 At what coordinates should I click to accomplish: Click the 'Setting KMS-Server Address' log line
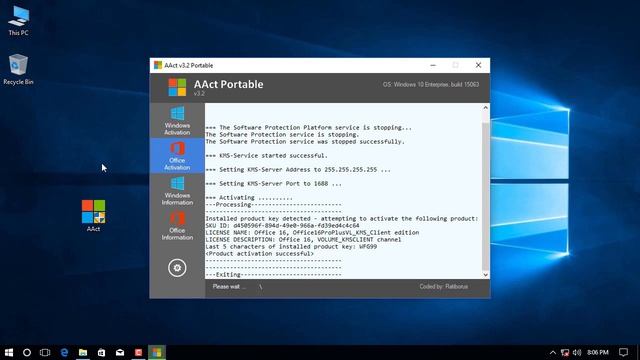coord(298,169)
